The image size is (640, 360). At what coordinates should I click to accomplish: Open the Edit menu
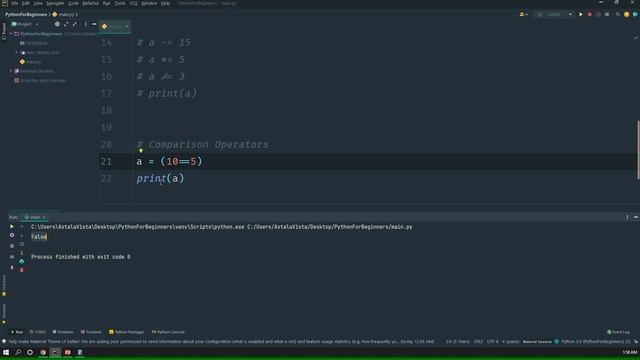[x=25, y=3]
